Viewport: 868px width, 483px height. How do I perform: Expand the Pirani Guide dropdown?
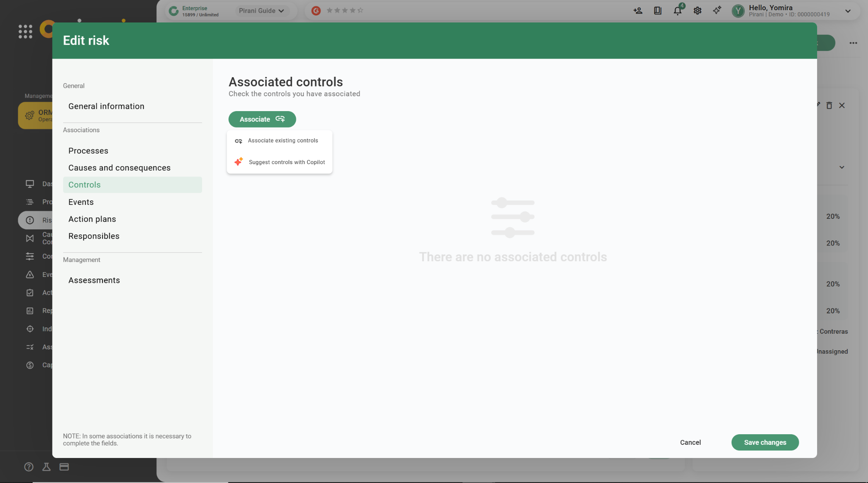(262, 11)
